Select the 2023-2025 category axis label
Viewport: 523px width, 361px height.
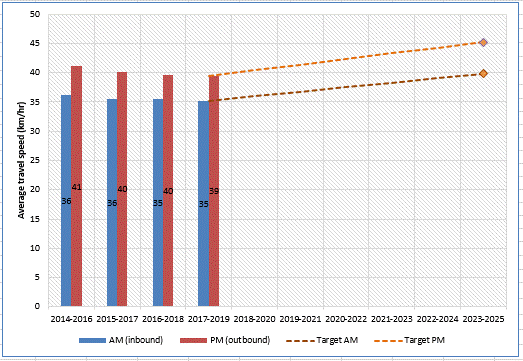pos(483,319)
